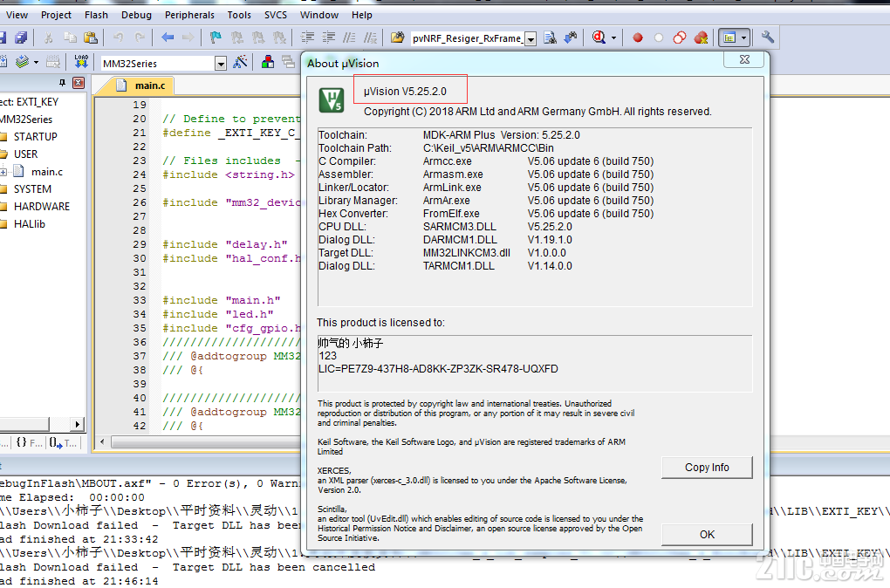Viewport: 890px width, 588px height.
Task: Open the Help menu
Action: pos(361,15)
